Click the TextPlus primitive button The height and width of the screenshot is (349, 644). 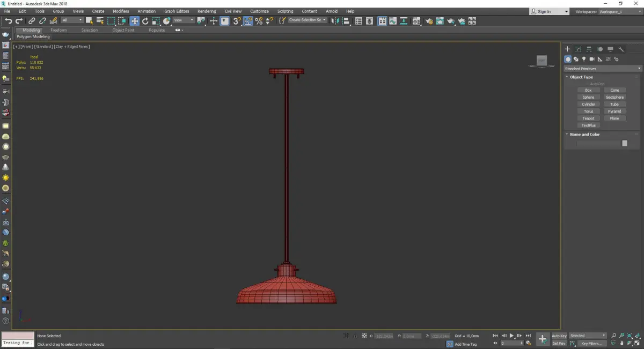[588, 125]
